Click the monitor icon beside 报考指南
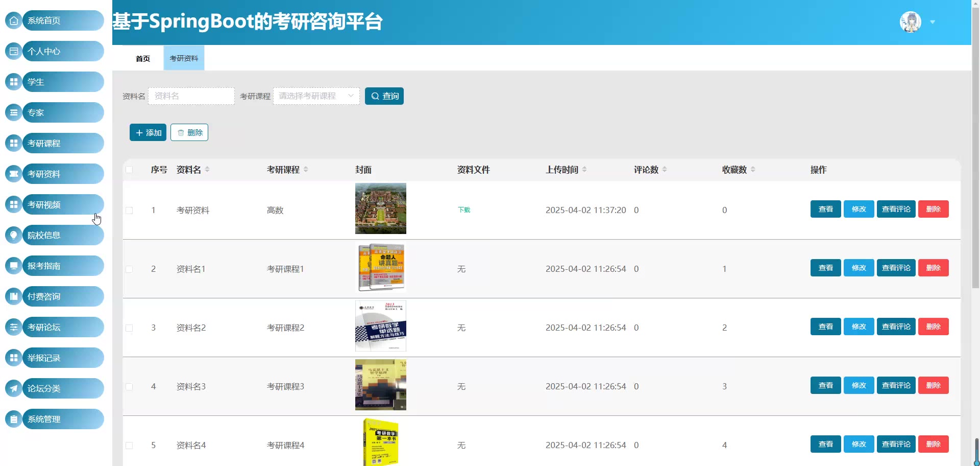This screenshot has width=980, height=466. click(x=14, y=266)
